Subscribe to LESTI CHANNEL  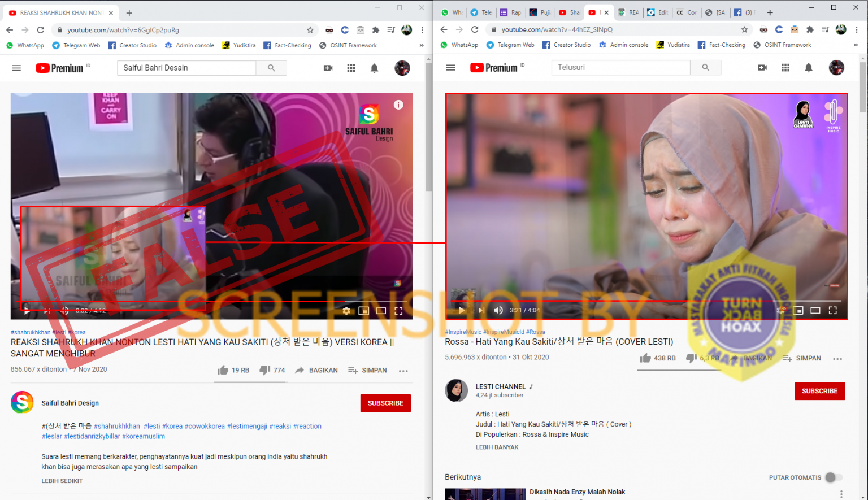(x=819, y=391)
